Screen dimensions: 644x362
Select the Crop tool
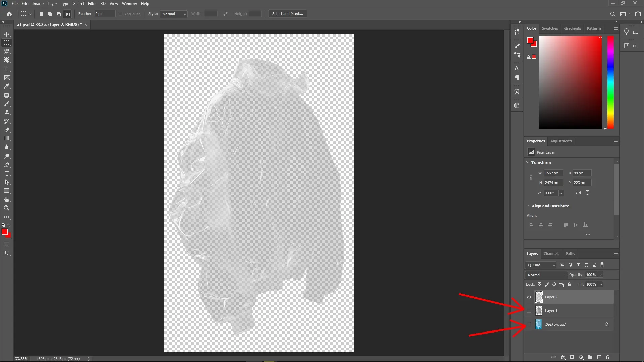tap(7, 69)
